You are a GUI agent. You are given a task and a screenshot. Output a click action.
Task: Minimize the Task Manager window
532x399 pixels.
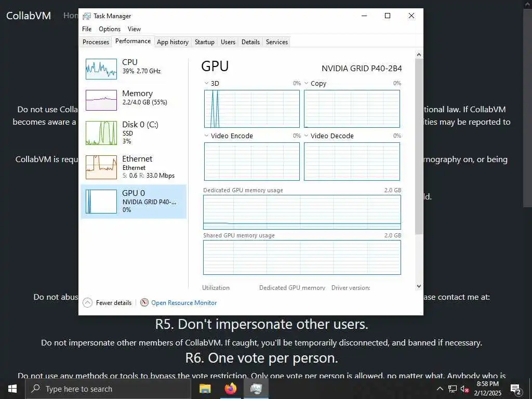point(364,16)
